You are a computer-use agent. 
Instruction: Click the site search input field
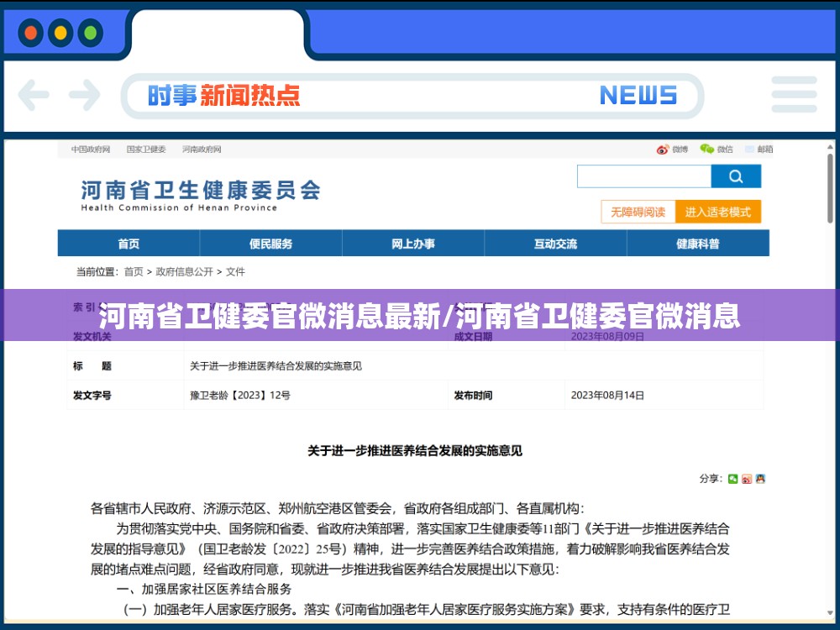tap(643, 176)
